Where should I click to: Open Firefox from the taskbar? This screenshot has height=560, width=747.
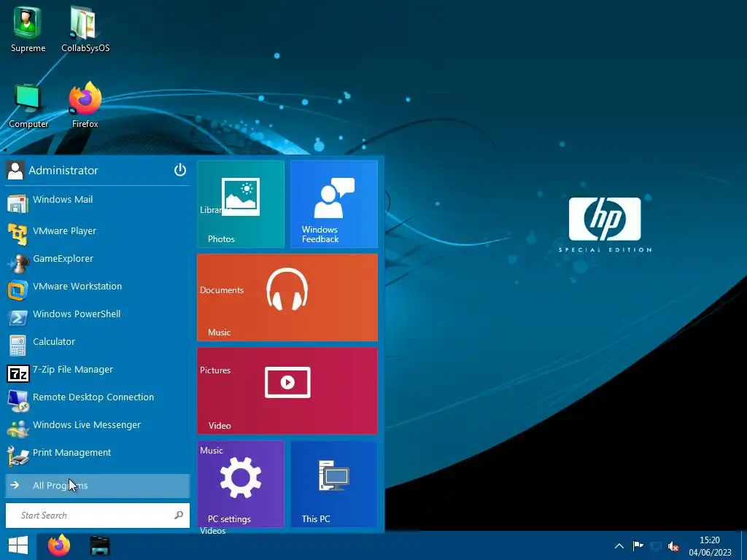click(x=59, y=545)
